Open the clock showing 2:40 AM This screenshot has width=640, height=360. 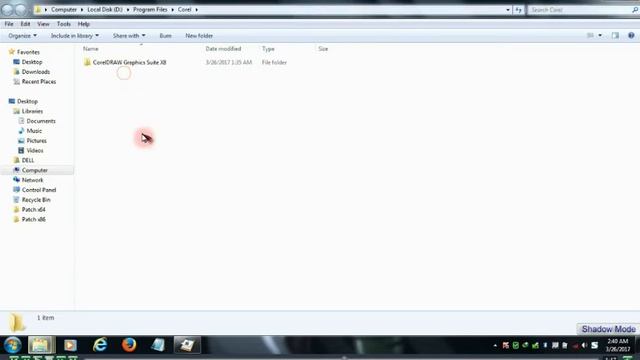(x=618, y=345)
